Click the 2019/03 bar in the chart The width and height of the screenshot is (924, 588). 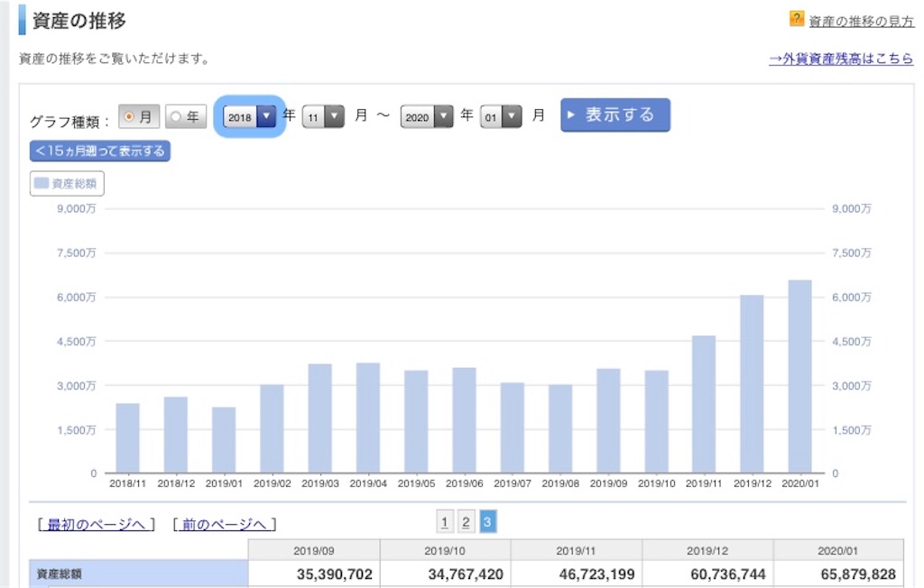[x=320, y=418]
